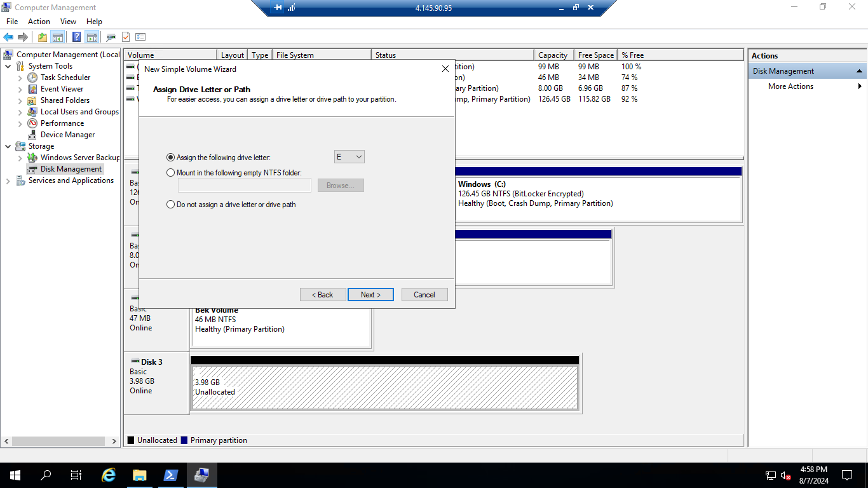868x488 pixels.
Task: Open the View menu
Action: [x=68, y=22]
